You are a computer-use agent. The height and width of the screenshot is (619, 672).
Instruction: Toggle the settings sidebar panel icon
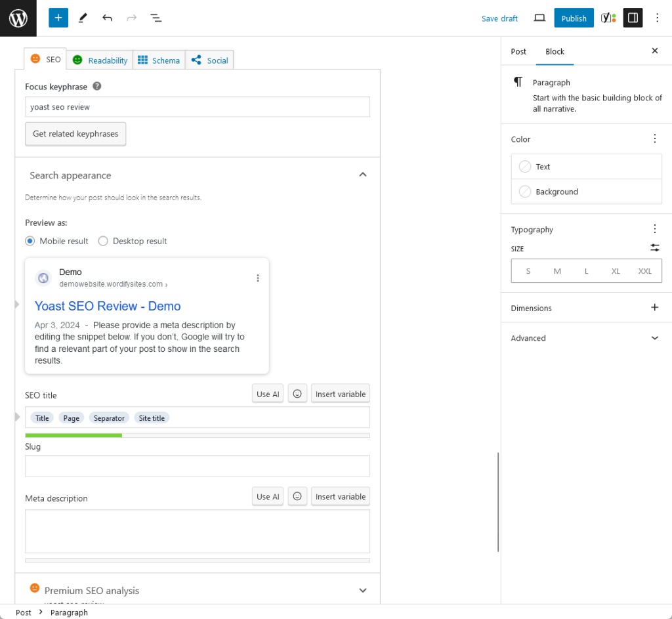[x=633, y=18]
